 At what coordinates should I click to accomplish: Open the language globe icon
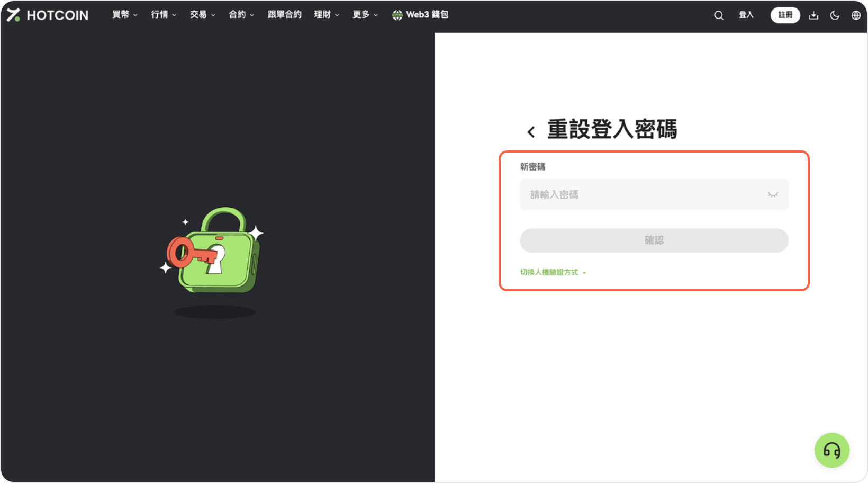856,15
